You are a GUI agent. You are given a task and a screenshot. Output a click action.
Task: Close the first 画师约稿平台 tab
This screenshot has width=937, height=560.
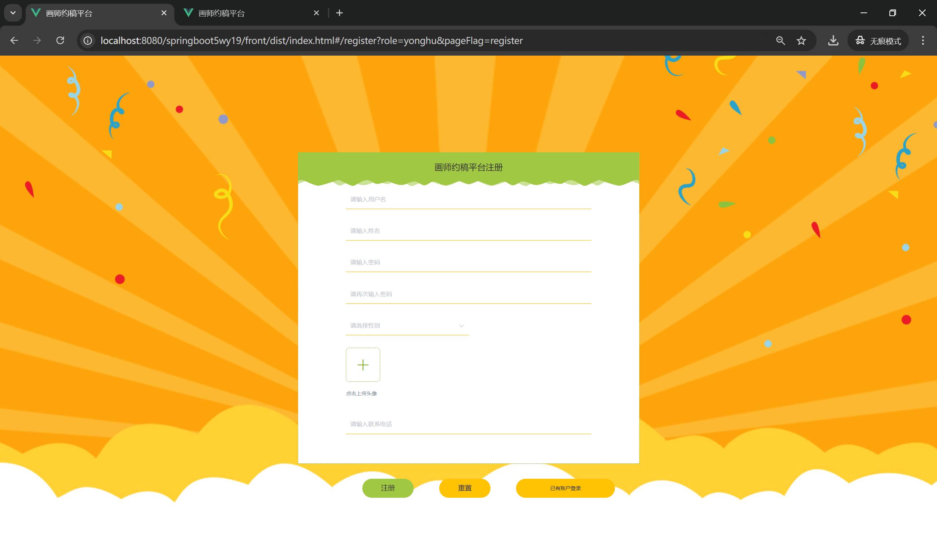coord(164,13)
